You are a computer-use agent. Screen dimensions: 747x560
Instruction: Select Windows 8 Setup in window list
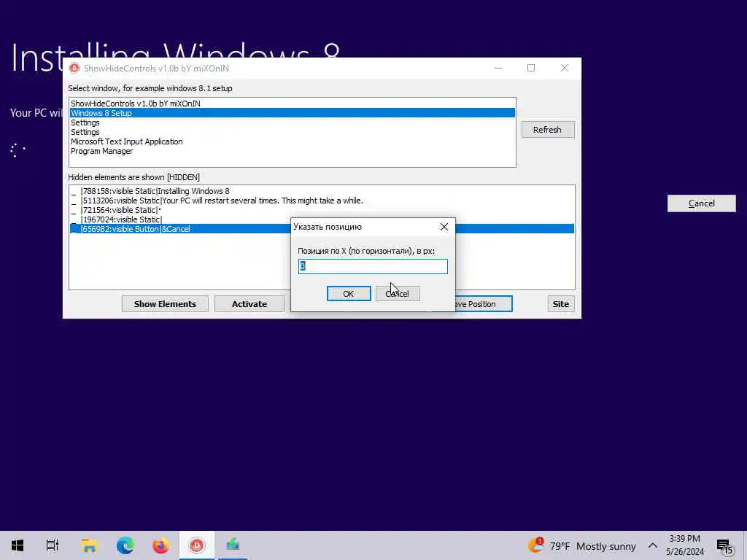click(x=293, y=113)
